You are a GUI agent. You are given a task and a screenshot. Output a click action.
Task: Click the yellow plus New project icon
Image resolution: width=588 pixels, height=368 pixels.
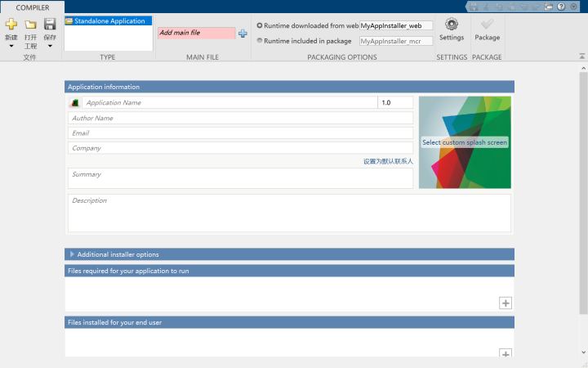click(x=11, y=24)
